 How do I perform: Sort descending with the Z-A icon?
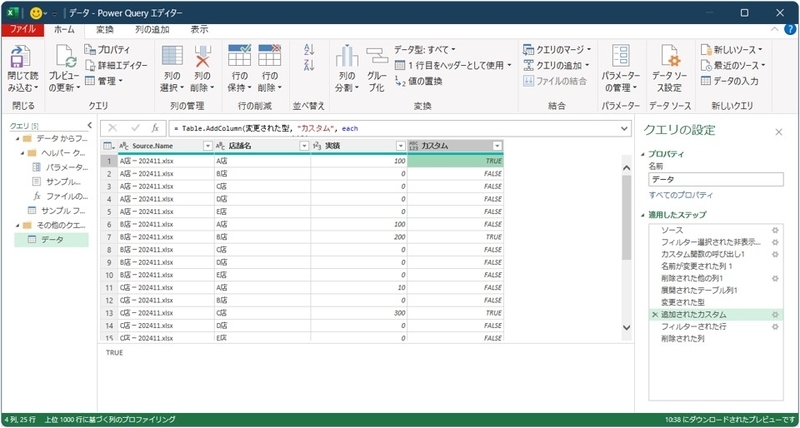tap(309, 65)
